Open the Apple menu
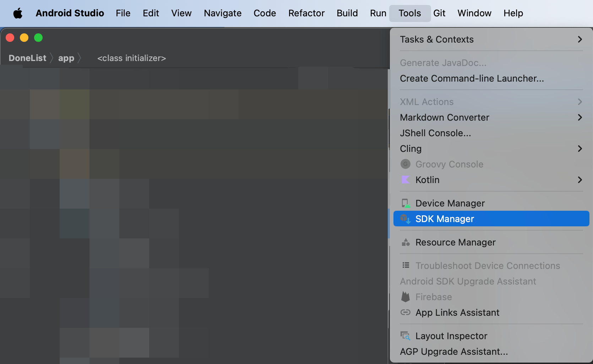The height and width of the screenshot is (364, 593). [x=18, y=13]
